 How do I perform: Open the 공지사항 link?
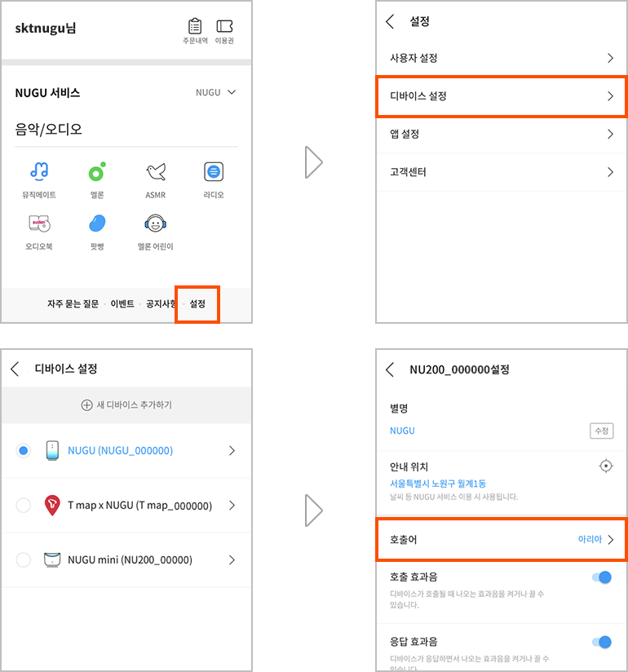(161, 304)
